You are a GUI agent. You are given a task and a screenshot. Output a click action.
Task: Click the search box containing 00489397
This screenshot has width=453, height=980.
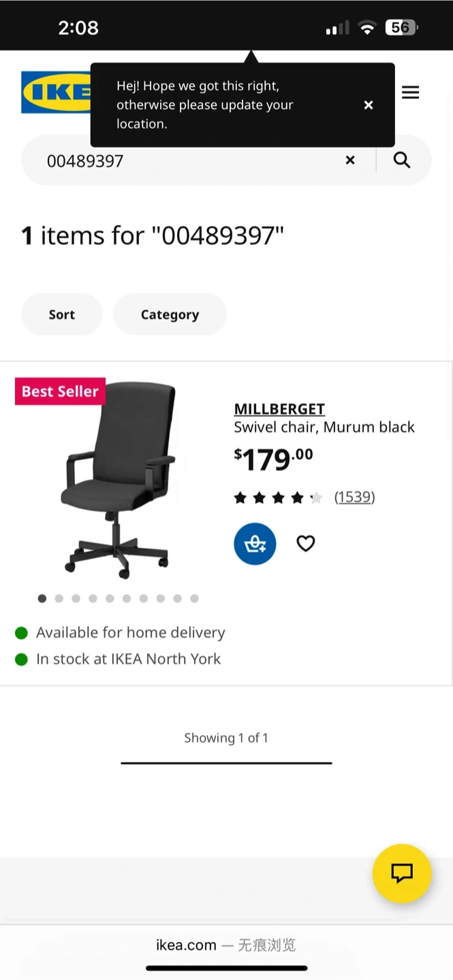pyautogui.click(x=184, y=161)
